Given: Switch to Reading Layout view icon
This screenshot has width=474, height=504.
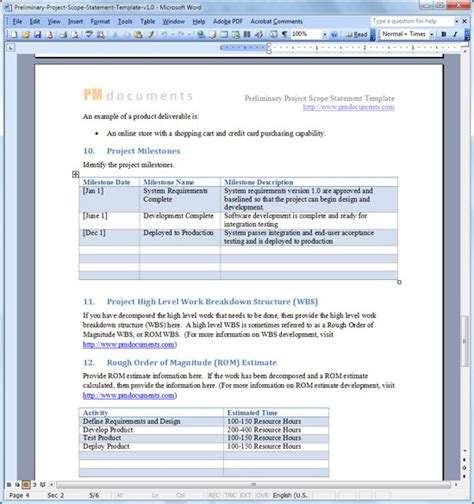Looking at the screenshot, I should click(x=43, y=484).
